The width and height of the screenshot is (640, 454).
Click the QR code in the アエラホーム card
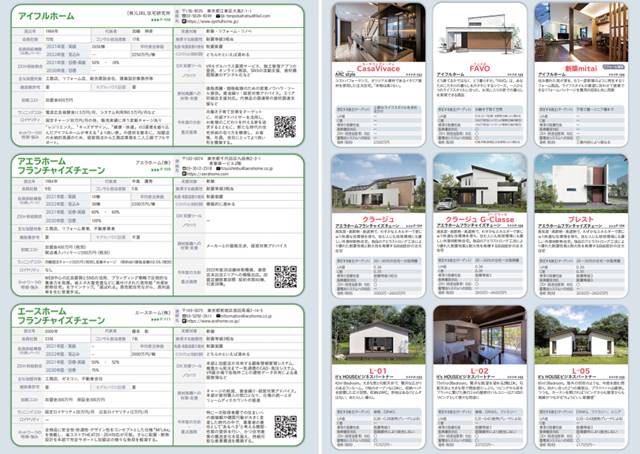[x=285, y=277]
